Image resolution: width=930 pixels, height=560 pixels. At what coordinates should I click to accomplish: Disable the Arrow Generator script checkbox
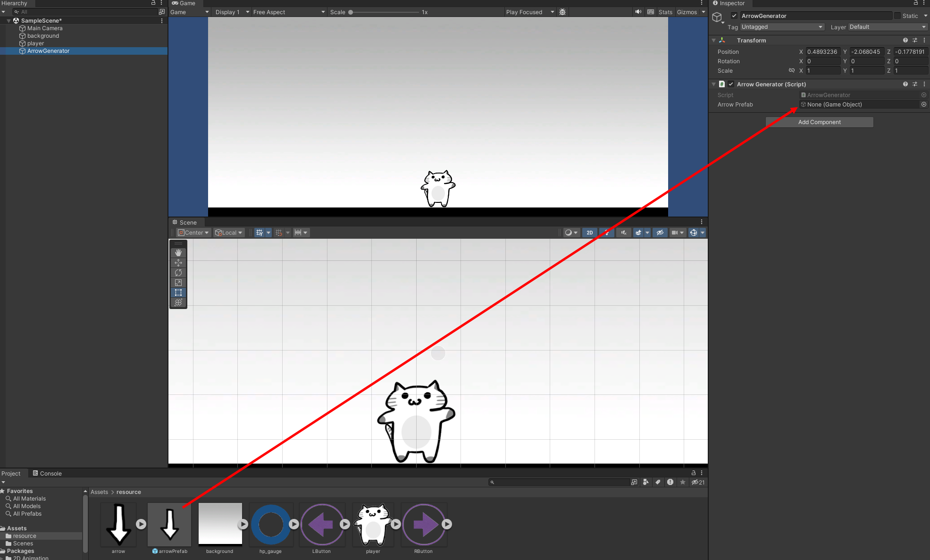(x=731, y=84)
